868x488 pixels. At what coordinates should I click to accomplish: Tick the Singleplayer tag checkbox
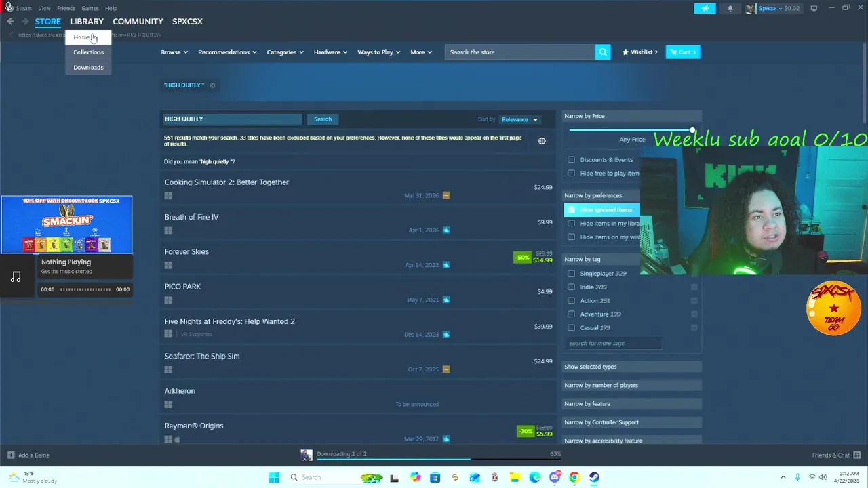[571, 274]
